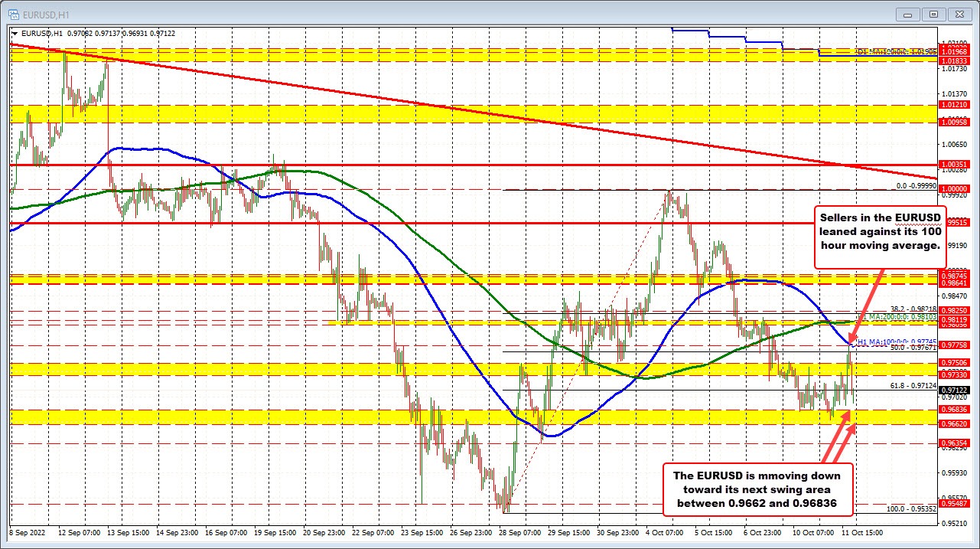Select the red arrow pointing at the 100 hour MA
980x549 pixels.
(868, 306)
